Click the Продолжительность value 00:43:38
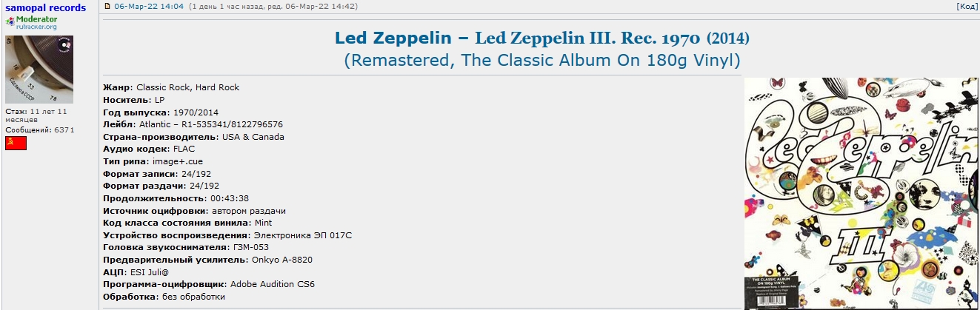 (x=229, y=198)
